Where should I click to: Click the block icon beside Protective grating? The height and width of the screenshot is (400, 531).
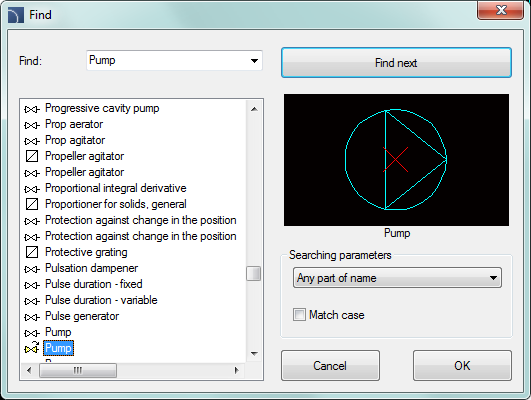point(32,252)
